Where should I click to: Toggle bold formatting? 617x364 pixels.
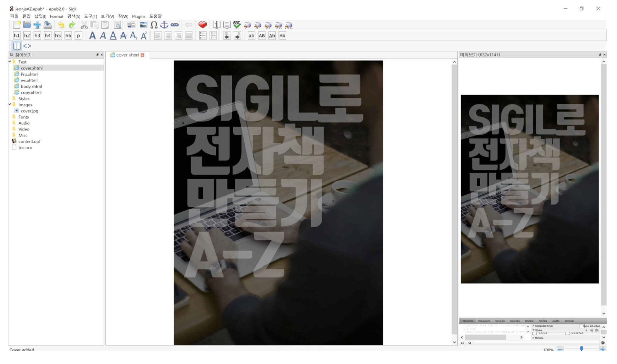coord(92,35)
